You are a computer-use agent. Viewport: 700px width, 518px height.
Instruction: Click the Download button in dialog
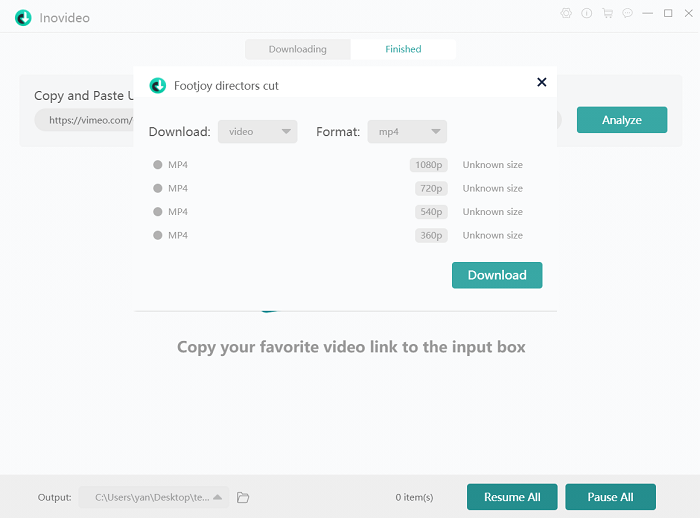tap(497, 275)
